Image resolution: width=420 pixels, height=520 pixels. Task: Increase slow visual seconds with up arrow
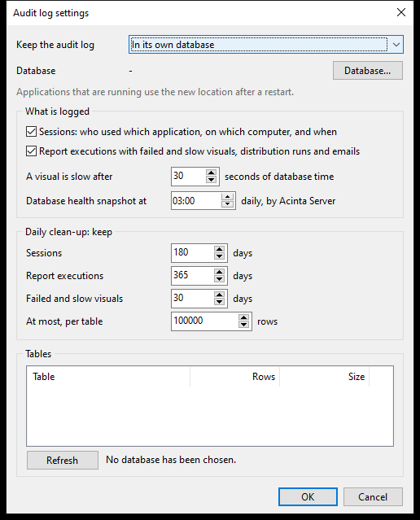pyautogui.click(x=211, y=173)
